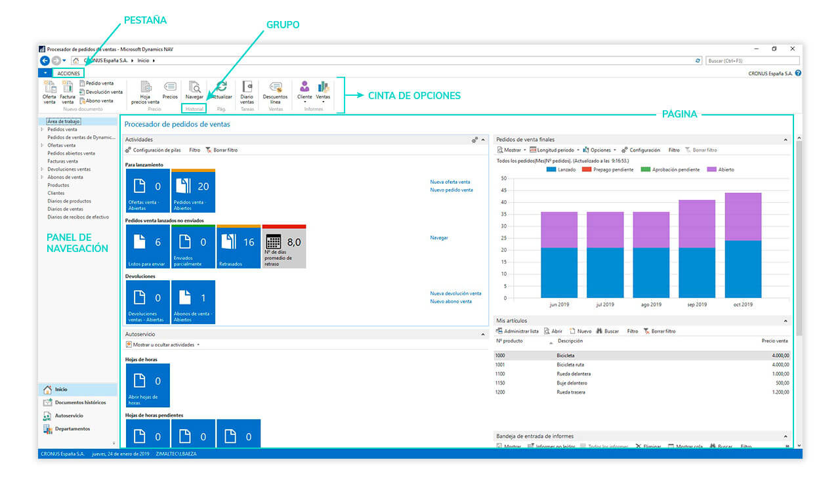Click the Buscar search field

pyautogui.click(x=752, y=60)
